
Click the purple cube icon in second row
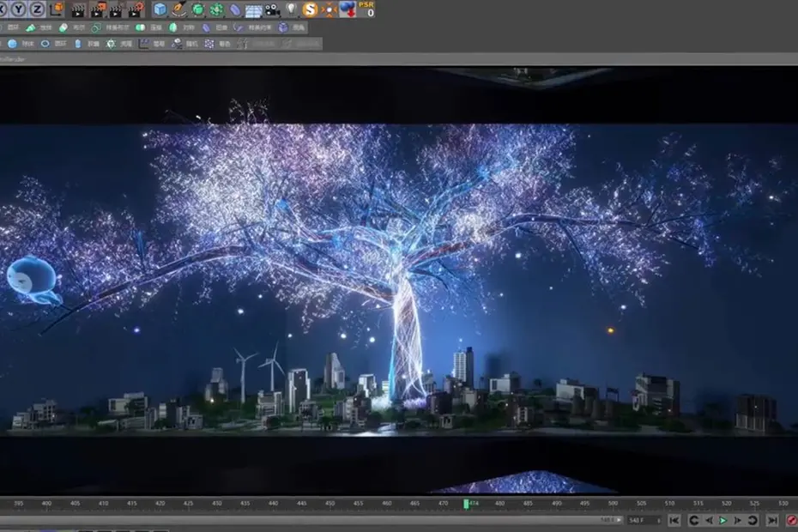click(x=283, y=27)
